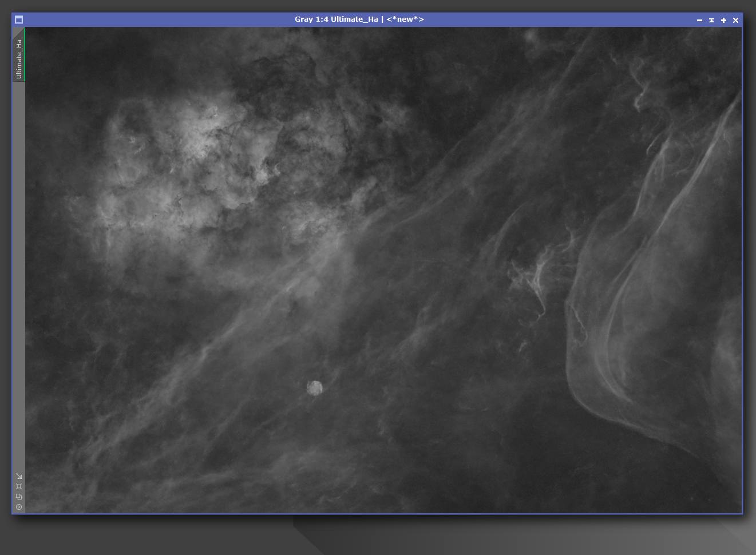756x555 pixels.
Task: Maximize the image window with plus button
Action: click(x=723, y=20)
